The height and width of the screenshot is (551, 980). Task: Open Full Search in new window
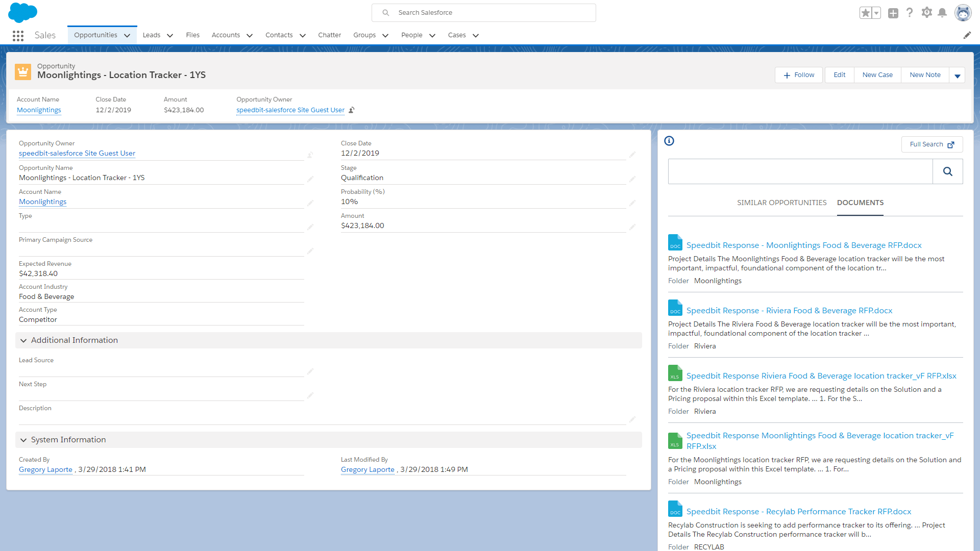coord(932,144)
